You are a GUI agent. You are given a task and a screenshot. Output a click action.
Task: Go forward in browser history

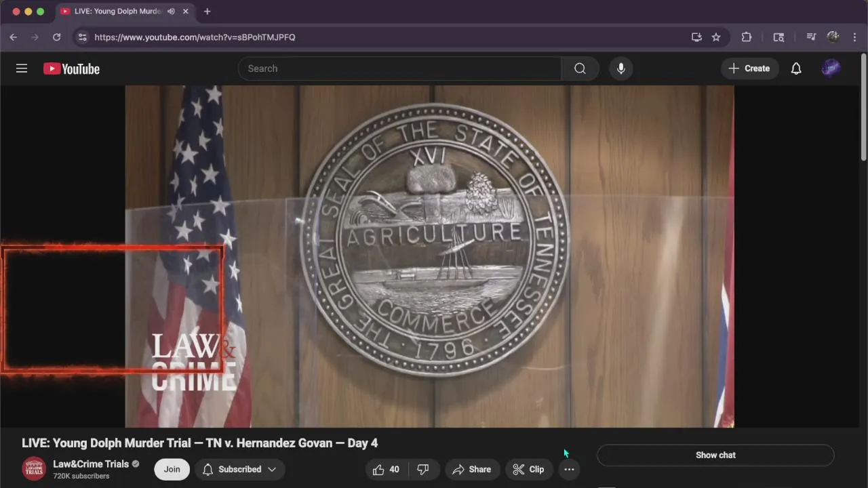(35, 37)
